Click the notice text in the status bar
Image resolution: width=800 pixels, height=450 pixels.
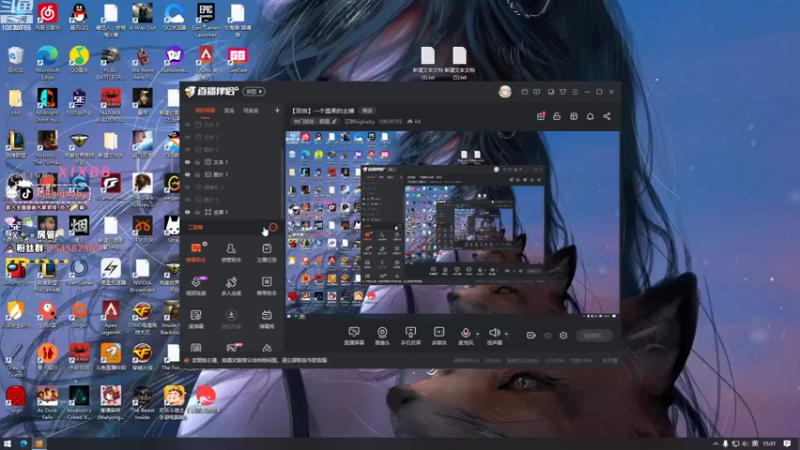pyautogui.click(x=259, y=360)
